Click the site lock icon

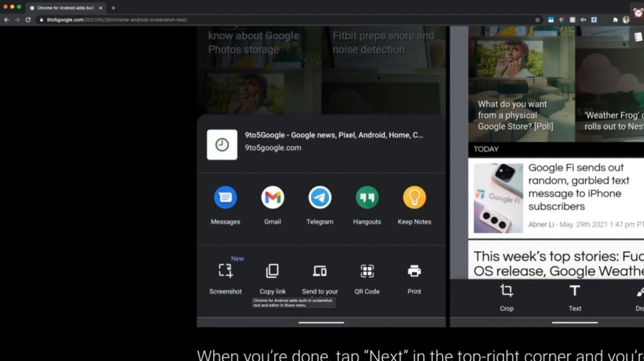coord(41,20)
